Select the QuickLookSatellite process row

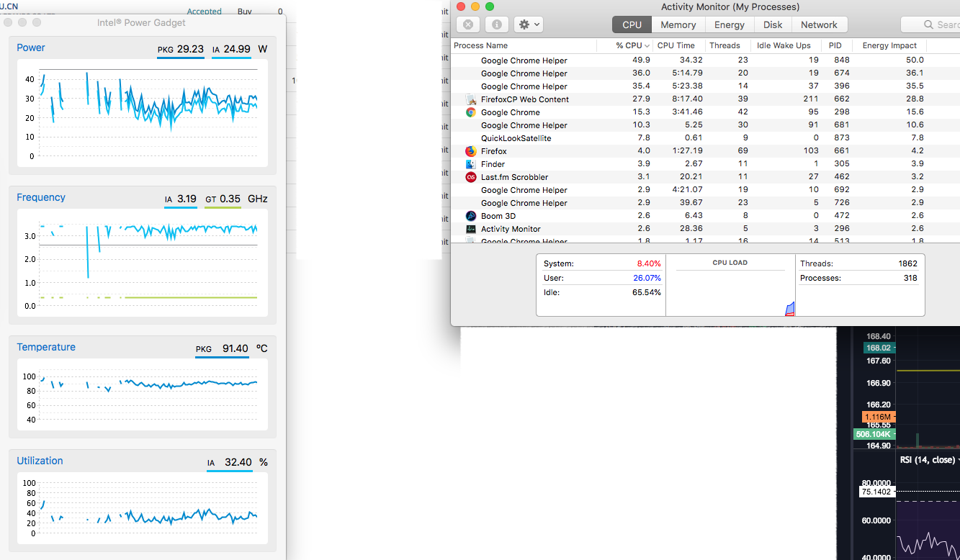point(705,138)
